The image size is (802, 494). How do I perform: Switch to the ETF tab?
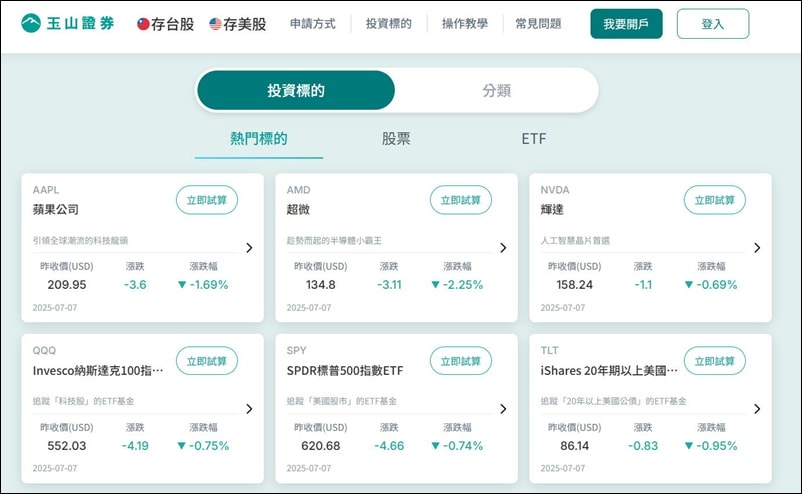point(534,139)
